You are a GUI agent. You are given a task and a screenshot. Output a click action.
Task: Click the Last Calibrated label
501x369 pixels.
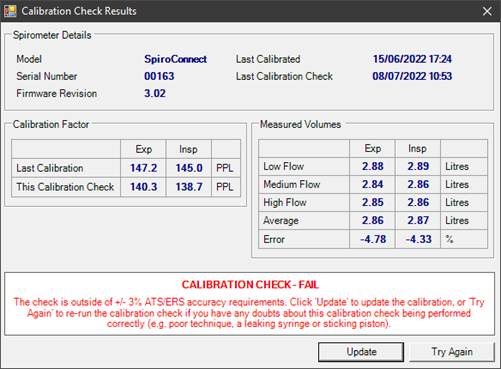tap(268, 59)
